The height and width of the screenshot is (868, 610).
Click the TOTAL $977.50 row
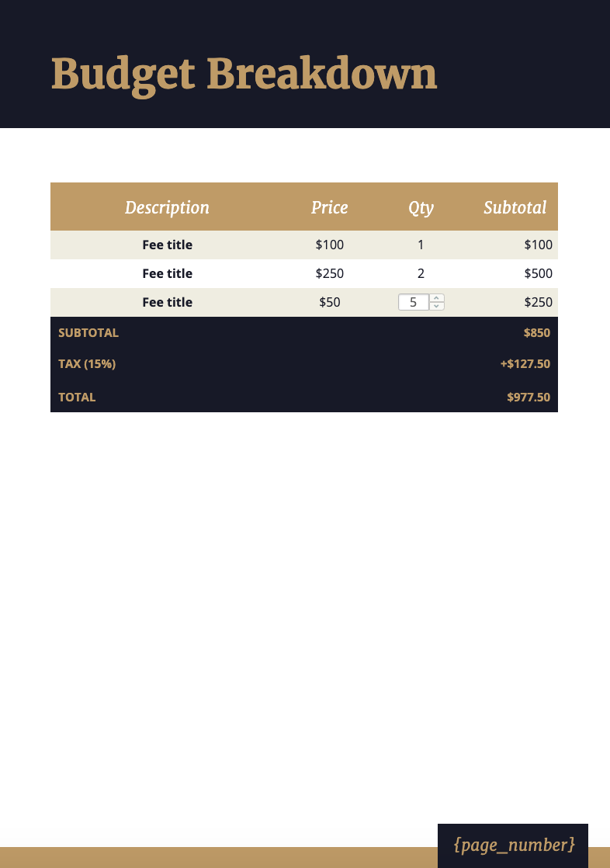click(303, 397)
